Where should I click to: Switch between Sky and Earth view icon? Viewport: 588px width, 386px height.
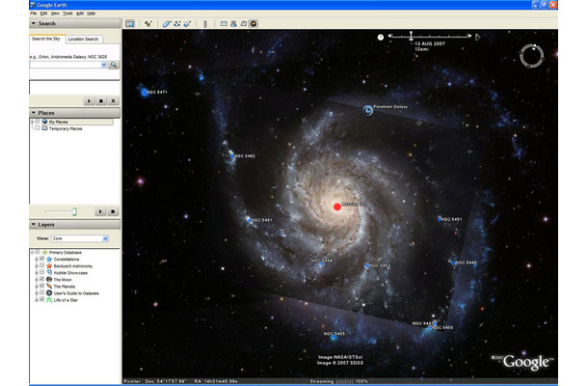pos(254,24)
